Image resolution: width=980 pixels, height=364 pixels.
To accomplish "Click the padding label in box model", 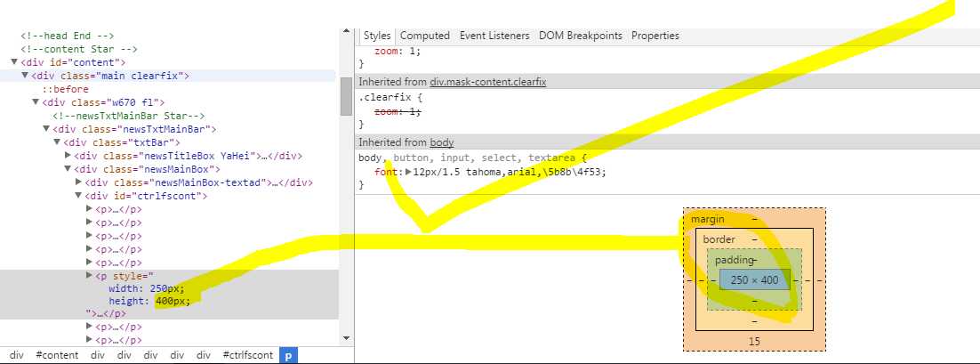I will click(x=734, y=260).
